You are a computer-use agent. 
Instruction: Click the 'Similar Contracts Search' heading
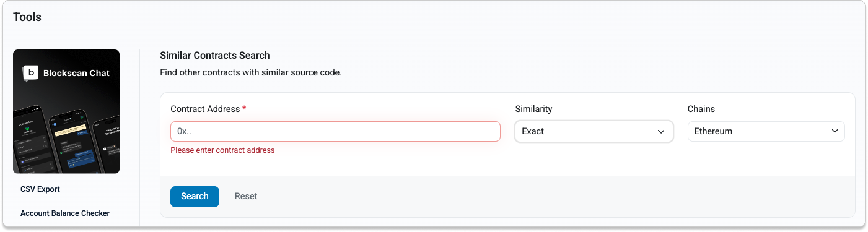[x=215, y=55]
